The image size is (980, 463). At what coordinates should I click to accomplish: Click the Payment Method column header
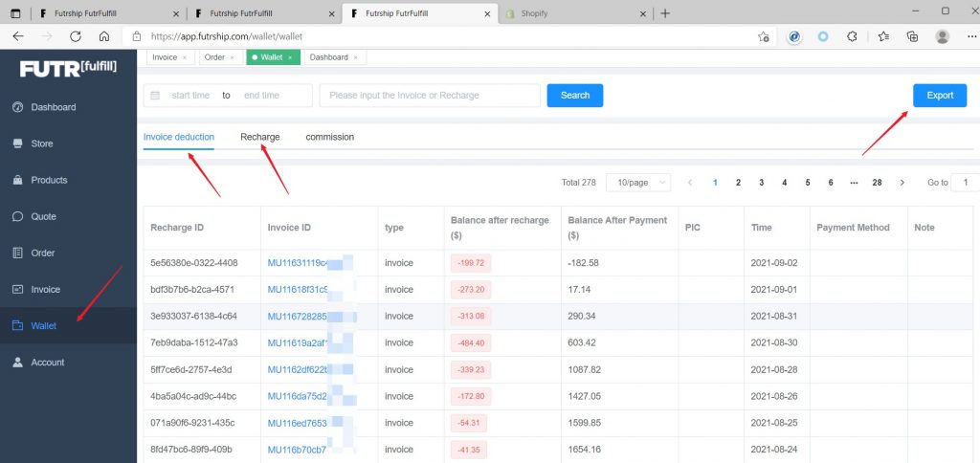853,228
